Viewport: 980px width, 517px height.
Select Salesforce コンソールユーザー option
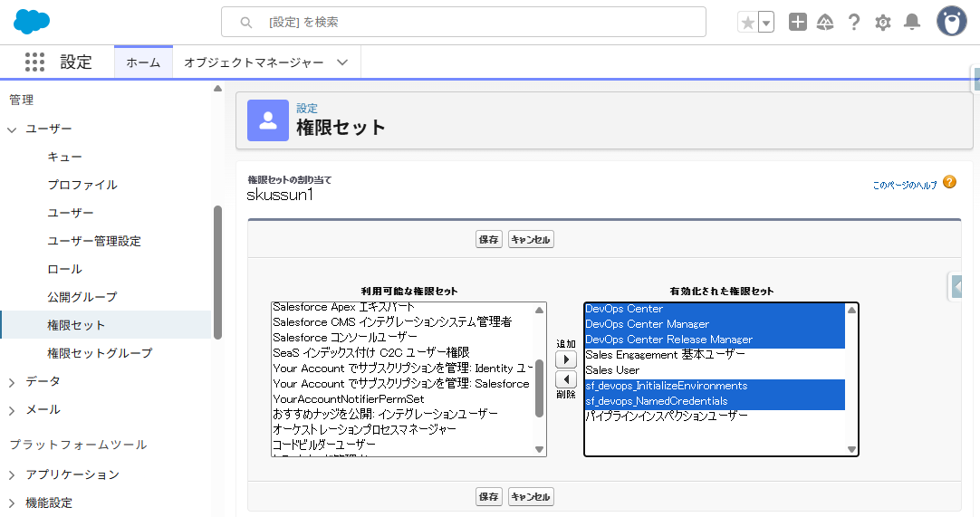[344, 338]
